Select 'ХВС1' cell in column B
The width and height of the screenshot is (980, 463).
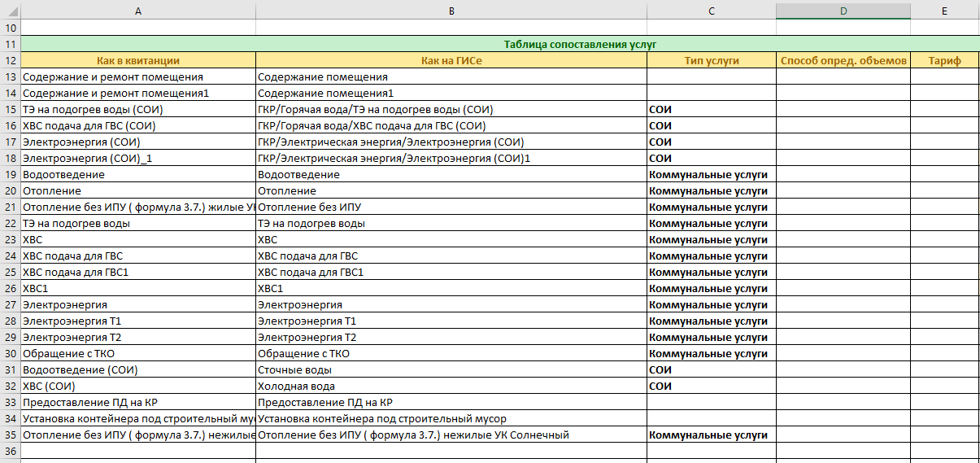pyautogui.click(x=451, y=288)
